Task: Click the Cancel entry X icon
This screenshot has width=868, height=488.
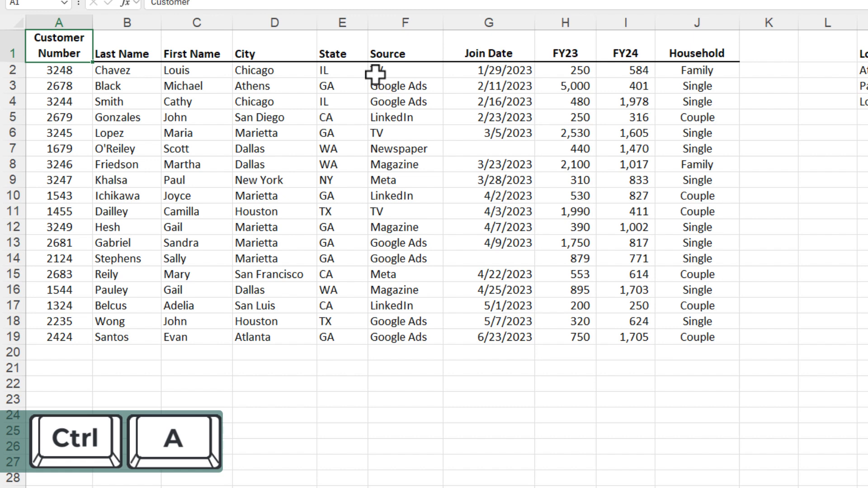Action: 94,3
